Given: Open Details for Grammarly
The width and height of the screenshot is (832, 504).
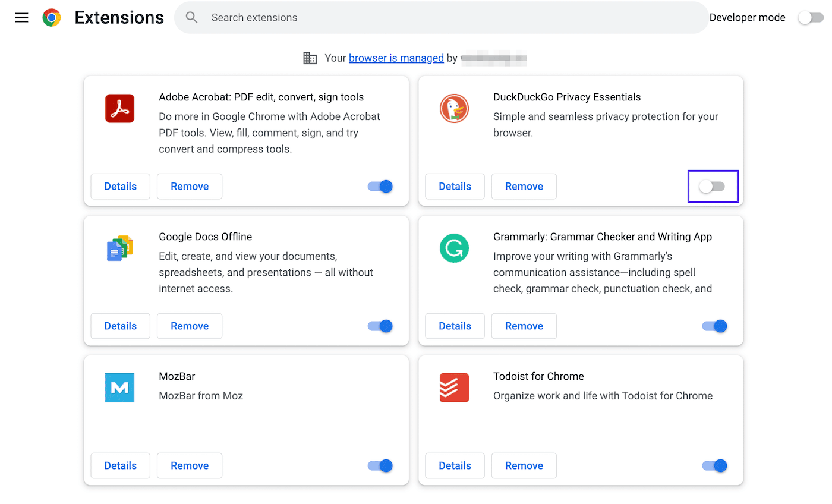Looking at the screenshot, I should [455, 326].
